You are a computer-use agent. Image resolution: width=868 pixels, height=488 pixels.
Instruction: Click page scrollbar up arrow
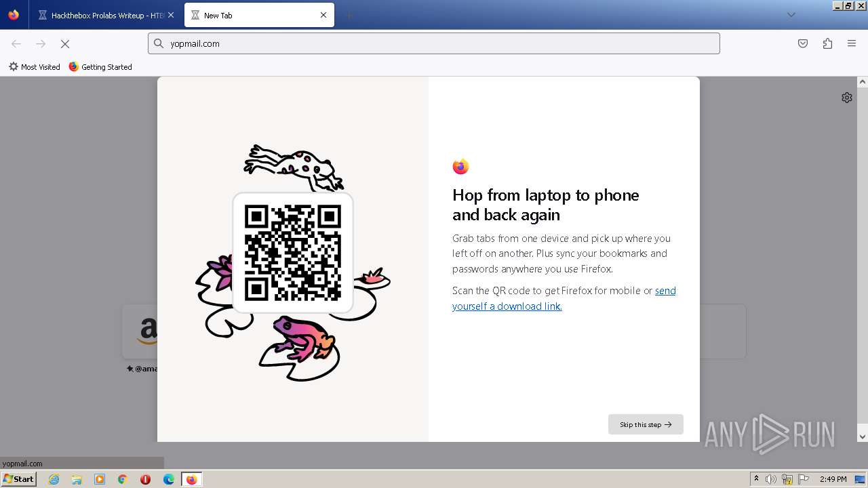(x=863, y=82)
